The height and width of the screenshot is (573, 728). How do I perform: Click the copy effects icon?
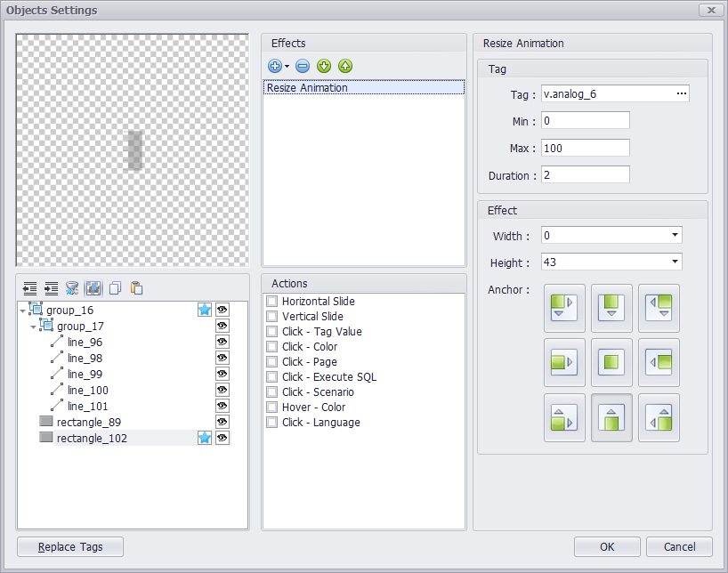115,288
